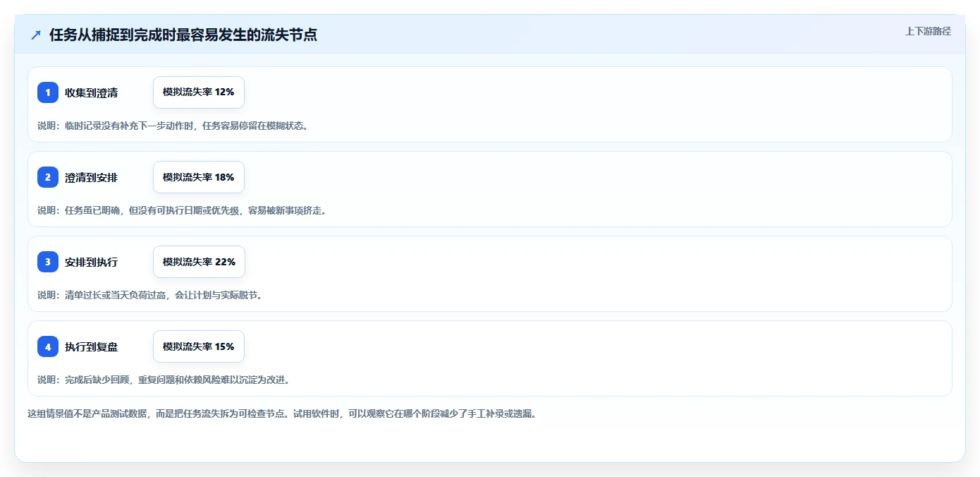Click the 模拟流失率 15% pill
This screenshot has height=477, width=980.
[x=199, y=346]
